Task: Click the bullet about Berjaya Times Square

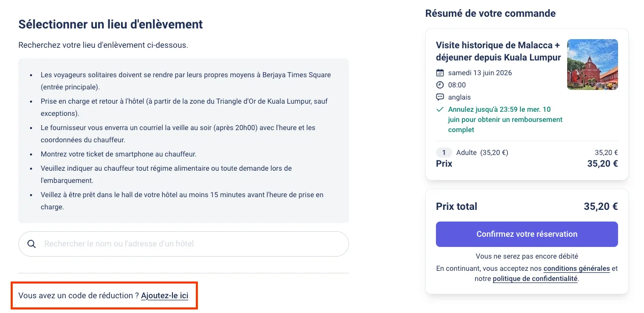Action: tap(186, 81)
